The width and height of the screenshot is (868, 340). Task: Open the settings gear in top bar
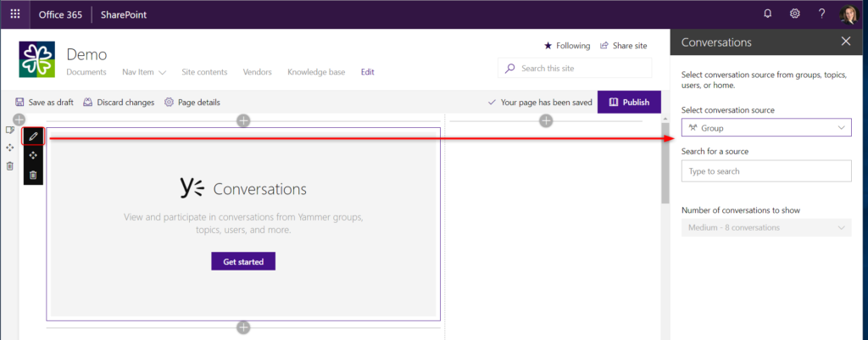(795, 14)
